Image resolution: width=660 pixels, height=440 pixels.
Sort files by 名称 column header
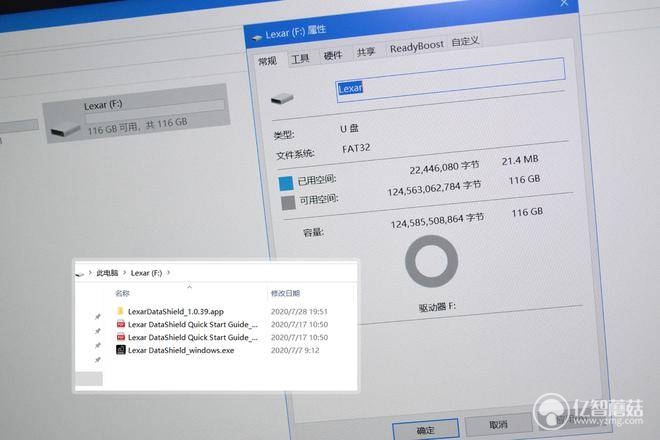tap(122, 293)
